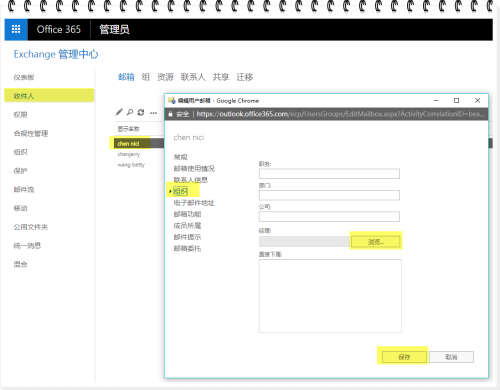Image resolution: width=500 pixels, height=390 pixels.
Task: Close the Chrome edit mailbox window
Action: (x=477, y=100)
